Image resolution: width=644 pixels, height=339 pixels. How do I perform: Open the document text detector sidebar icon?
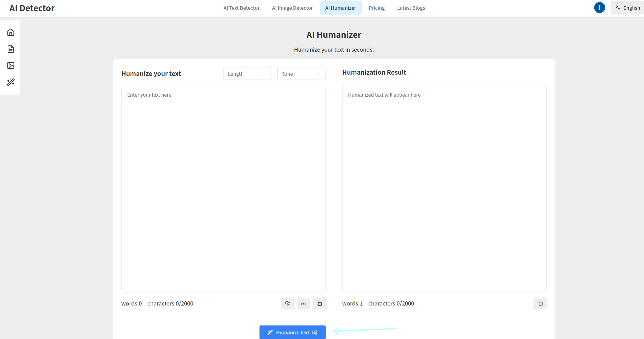11,49
